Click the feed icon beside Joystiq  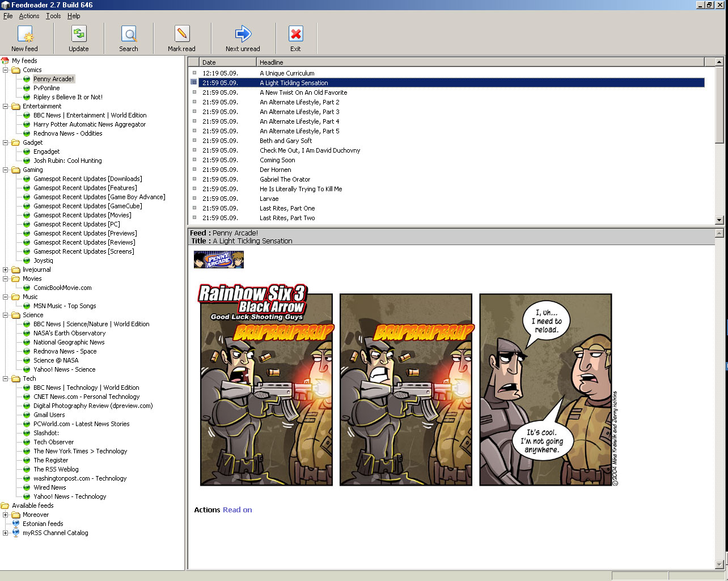27,260
